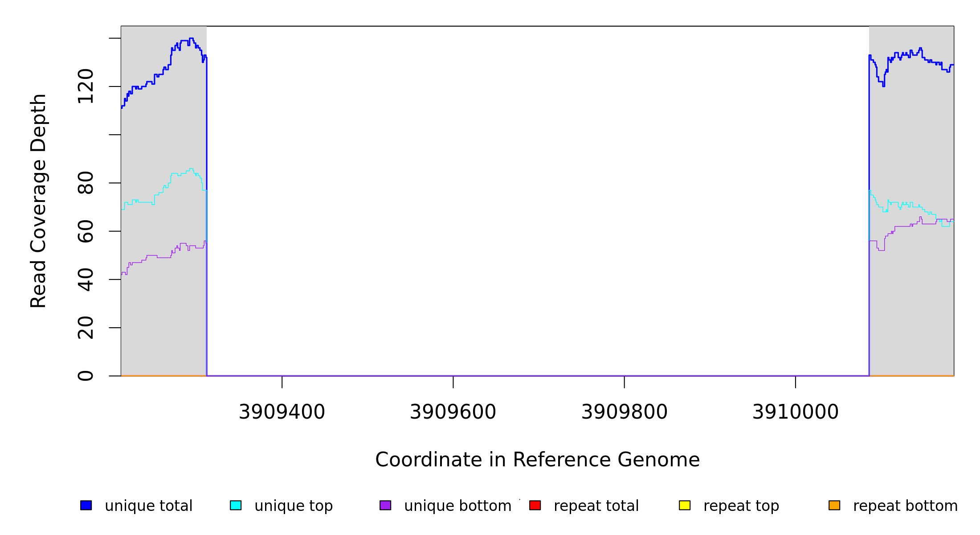Click the "Read Coverage Depth" y-axis title
Image resolution: width=980 pixels, height=535 pixels.
coord(38,201)
